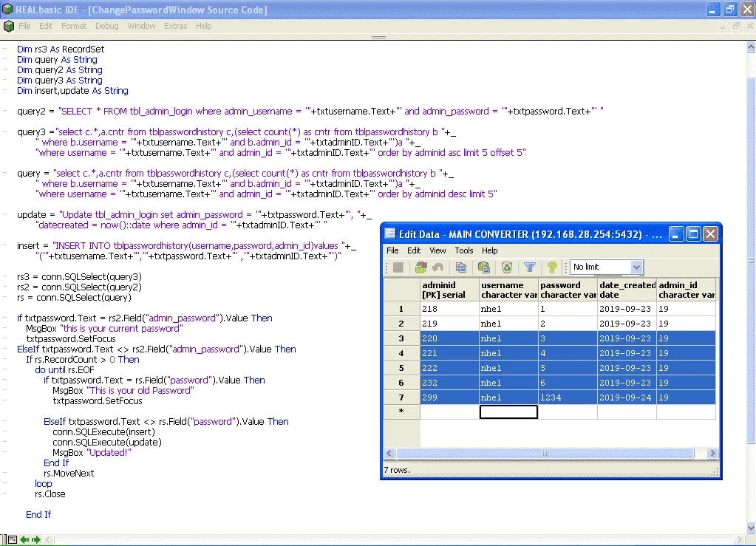The width and height of the screenshot is (756, 546).
Task: Click the 'conn.SQLExecute(insert)' code line
Action: tap(104, 431)
